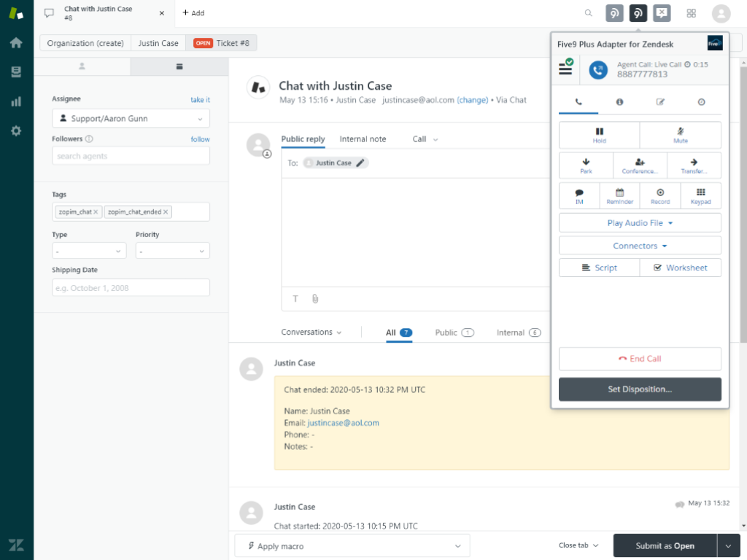The height and width of the screenshot is (560, 747).
Task: Click the search magnifier icon
Action: (x=589, y=13)
